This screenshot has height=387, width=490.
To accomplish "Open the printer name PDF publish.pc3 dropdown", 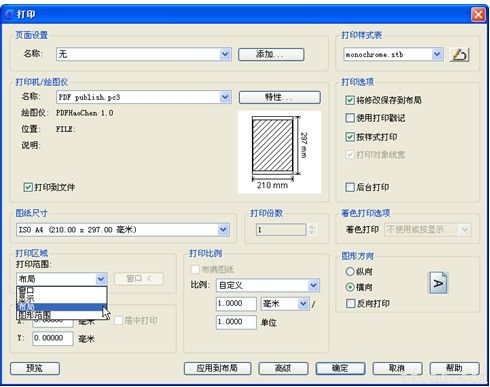I will (226, 97).
